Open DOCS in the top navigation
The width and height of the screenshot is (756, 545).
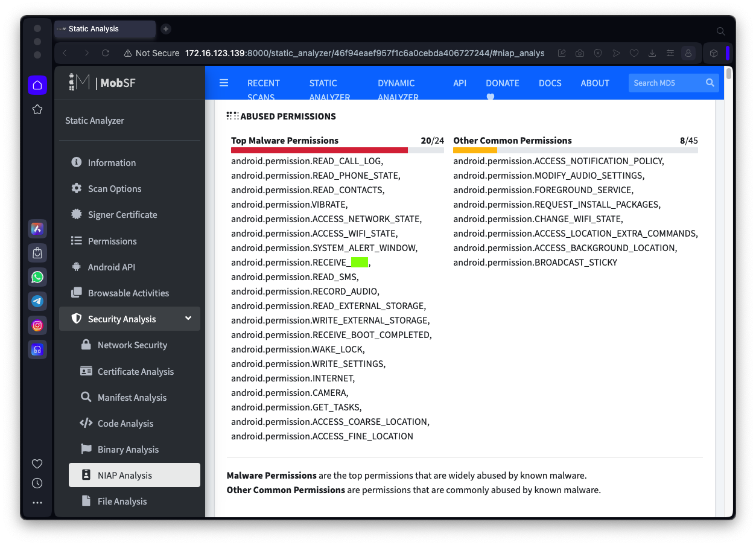pos(550,83)
